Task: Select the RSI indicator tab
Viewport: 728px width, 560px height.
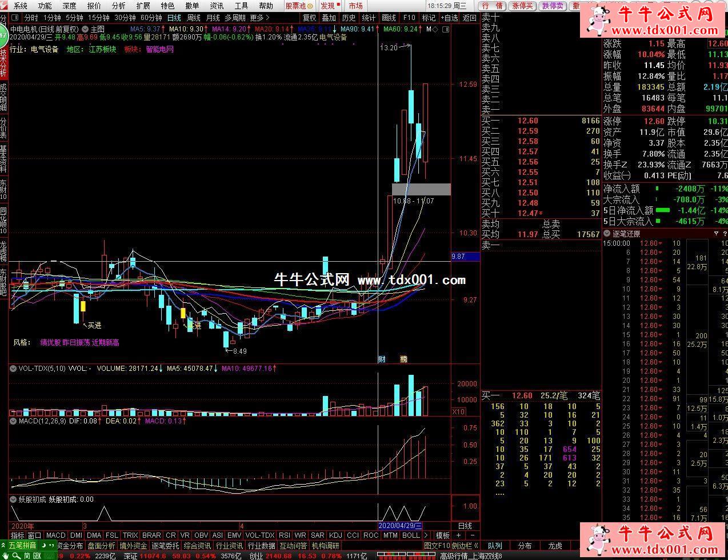Action: point(284,535)
